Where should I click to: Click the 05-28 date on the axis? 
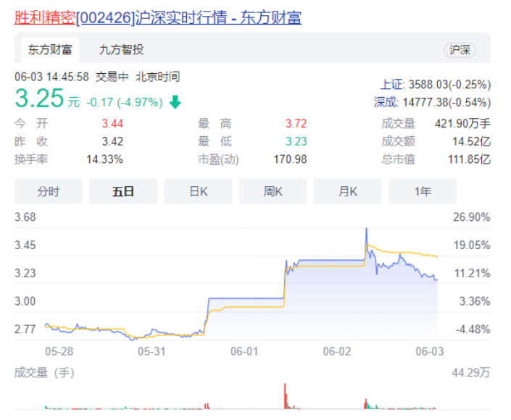[x=59, y=351]
